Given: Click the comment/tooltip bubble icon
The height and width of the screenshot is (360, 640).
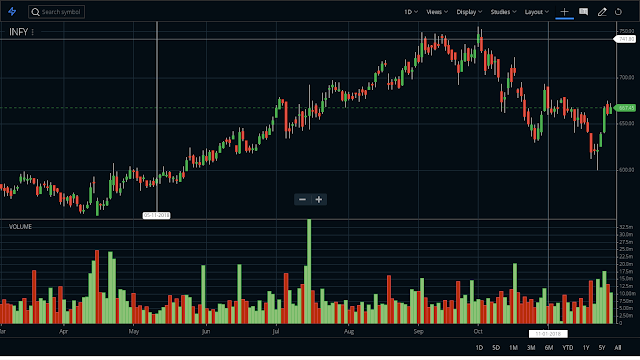Looking at the screenshot, I should point(584,12).
